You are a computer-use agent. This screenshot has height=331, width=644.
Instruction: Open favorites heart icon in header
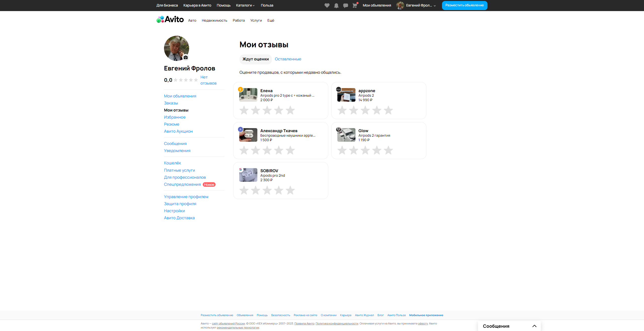pyautogui.click(x=327, y=6)
